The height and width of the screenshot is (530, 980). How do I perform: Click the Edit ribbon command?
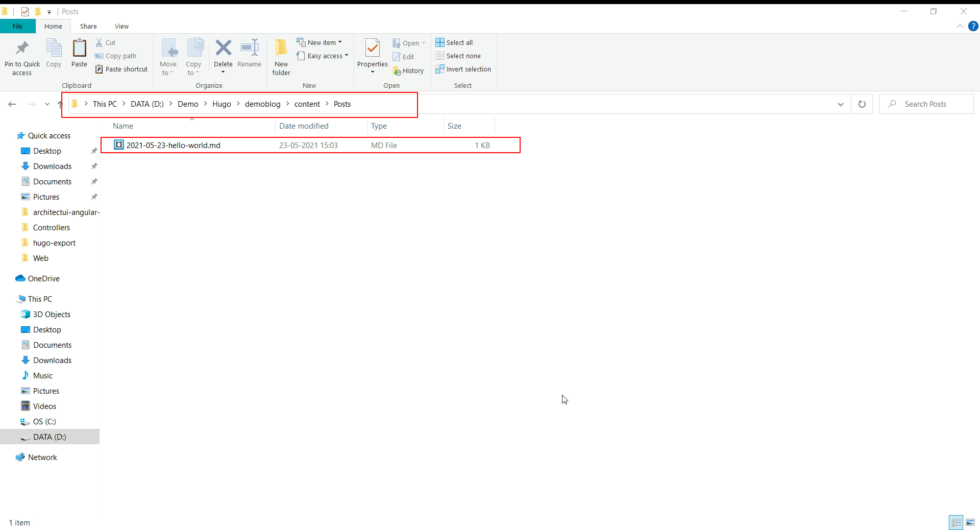[403, 57]
